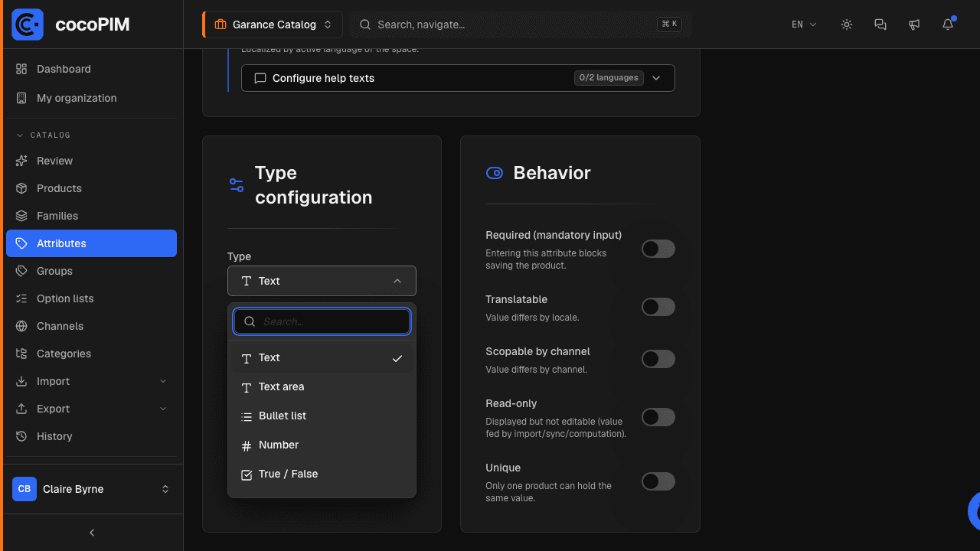Viewport: 980px width, 551px height.
Task: Open the EN language dropdown
Action: point(804,24)
